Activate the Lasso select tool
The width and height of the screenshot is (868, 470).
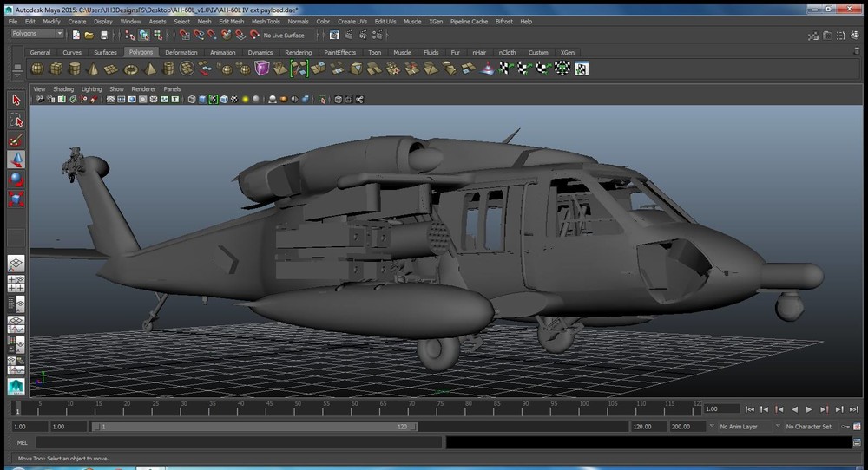tap(16, 121)
